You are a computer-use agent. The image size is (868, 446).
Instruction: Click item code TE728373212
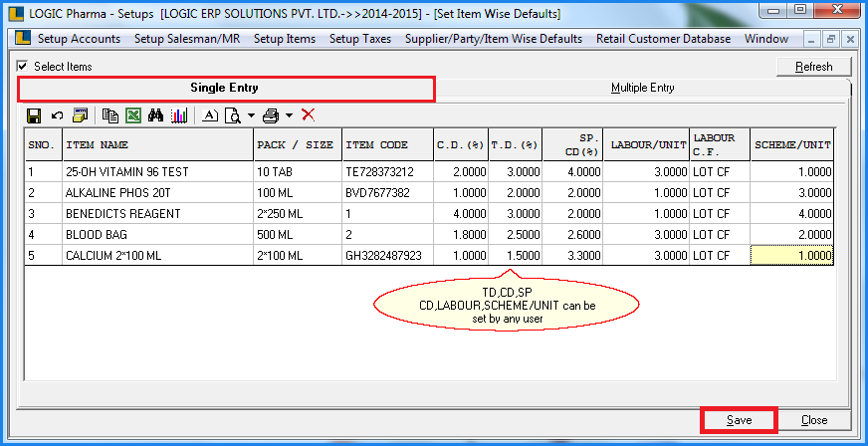click(387, 172)
